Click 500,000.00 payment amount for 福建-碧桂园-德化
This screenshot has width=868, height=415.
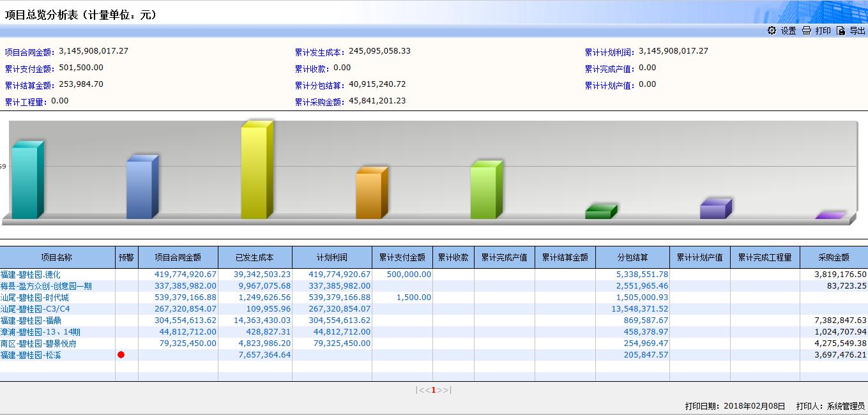[409, 275]
